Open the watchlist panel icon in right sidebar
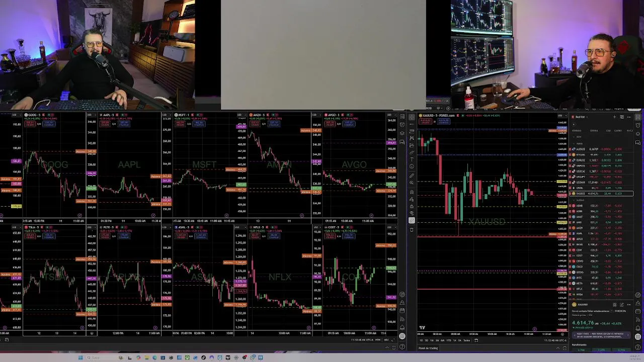The height and width of the screenshot is (362, 644). tap(638, 117)
